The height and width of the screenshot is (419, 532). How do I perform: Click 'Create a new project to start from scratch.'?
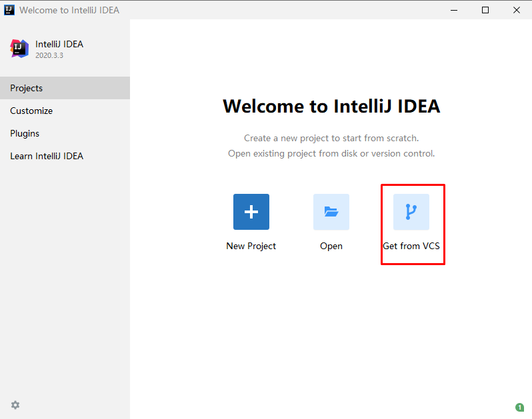click(331, 139)
